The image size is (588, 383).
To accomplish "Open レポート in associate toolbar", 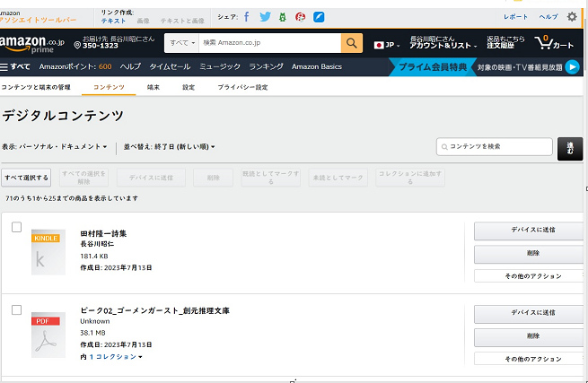I will pos(515,17).
